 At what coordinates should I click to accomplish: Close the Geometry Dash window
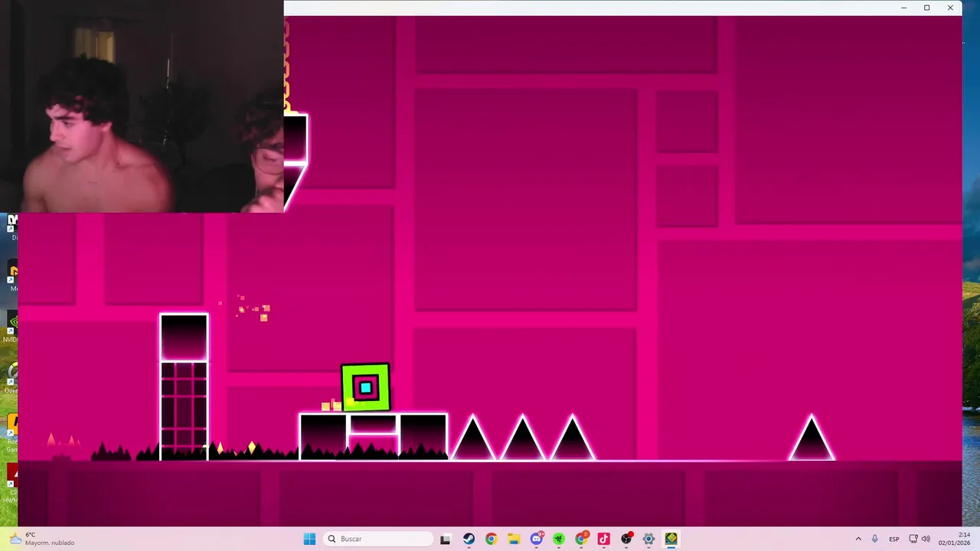pyautogui.click(x=950, y=8)
